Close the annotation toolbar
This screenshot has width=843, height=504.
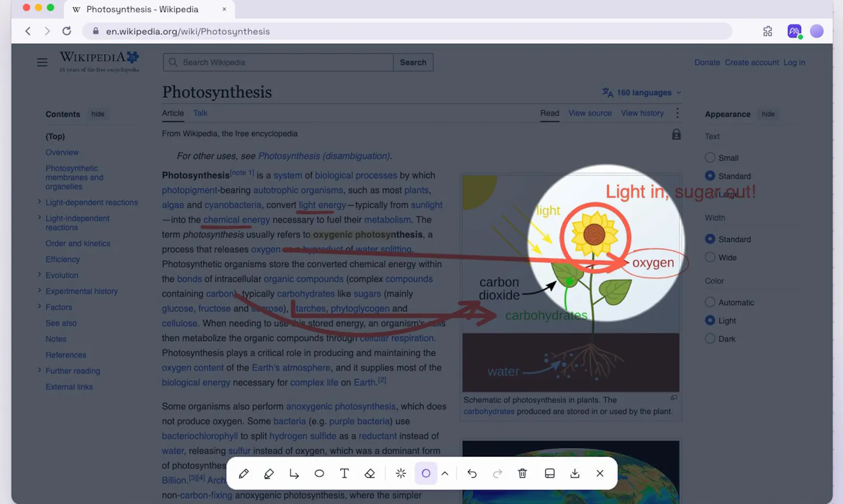point(600,473)
